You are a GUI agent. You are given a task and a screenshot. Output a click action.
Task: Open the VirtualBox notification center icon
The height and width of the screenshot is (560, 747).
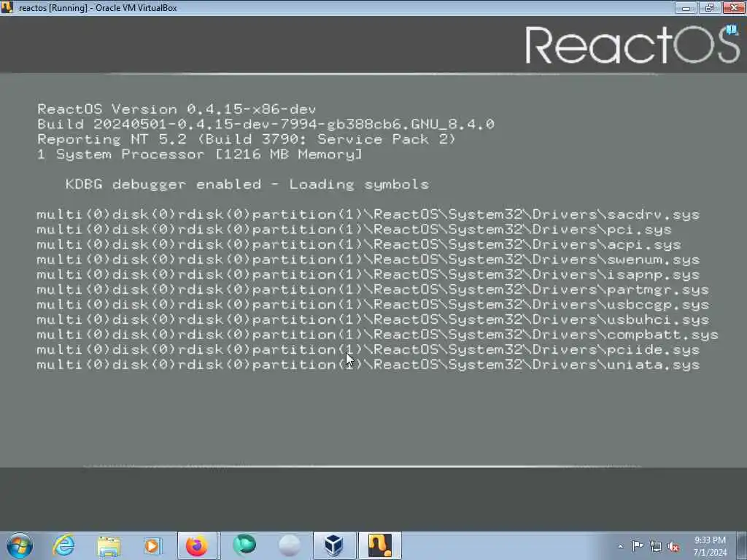point(732,30)
